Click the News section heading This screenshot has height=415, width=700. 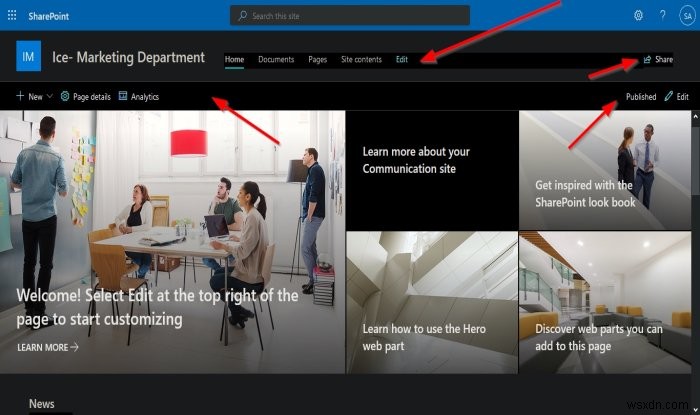coord(42,404)
